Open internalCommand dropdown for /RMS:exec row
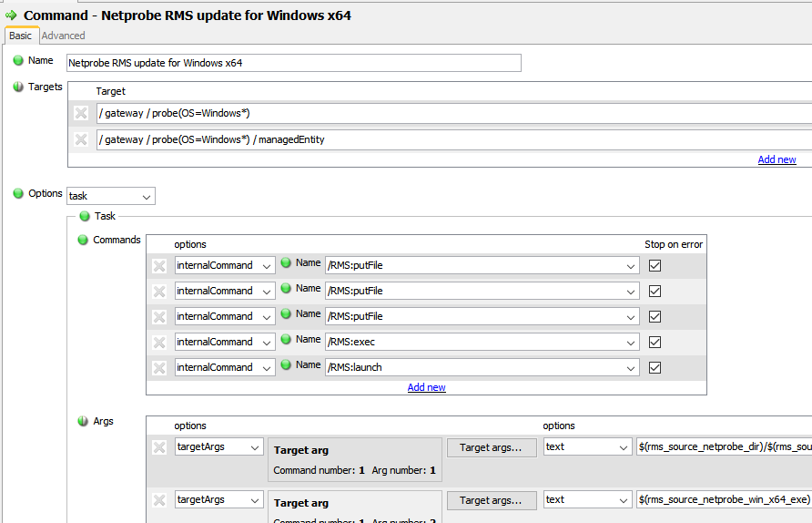The height and width of the screenshot is (523, 812). [225, 342]
